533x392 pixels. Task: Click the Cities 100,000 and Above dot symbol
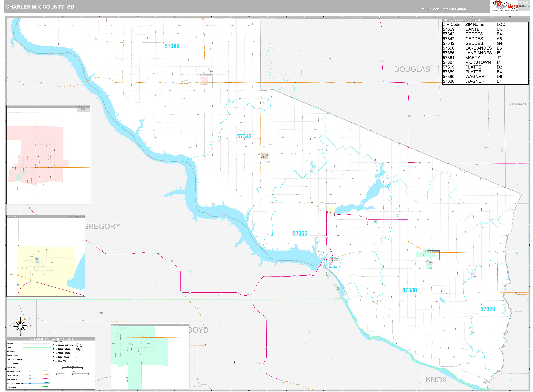point(76,345)
